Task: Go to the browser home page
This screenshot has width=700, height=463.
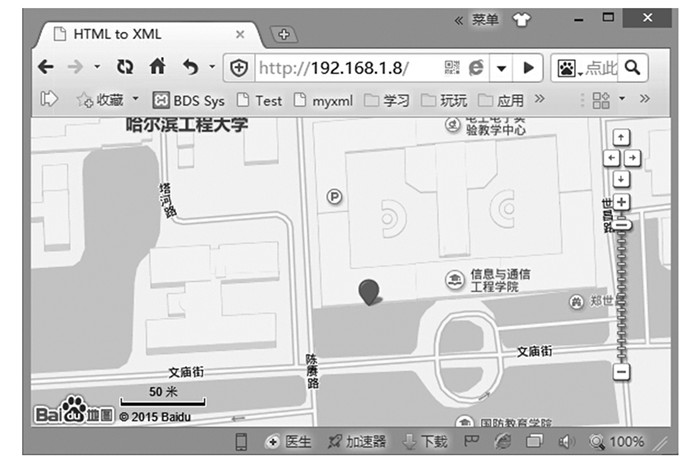Action: click(157, 67)
